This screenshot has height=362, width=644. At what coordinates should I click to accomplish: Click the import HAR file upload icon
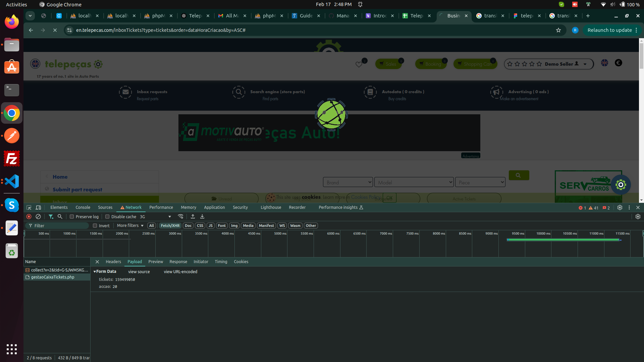pos(193,217)
